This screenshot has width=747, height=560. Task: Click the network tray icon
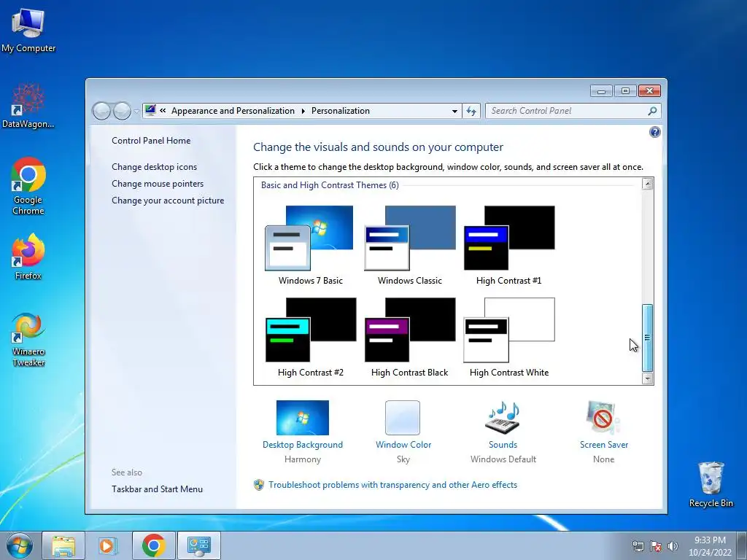tap(638, 546)
